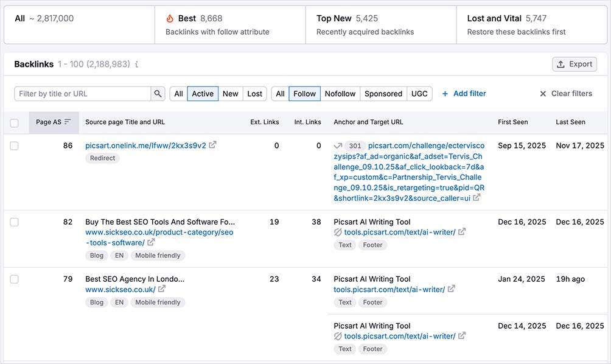Viewport: 611px width, 364px height.
Task: Check the row with Page AS 86
Action: [x=15, y=145]
